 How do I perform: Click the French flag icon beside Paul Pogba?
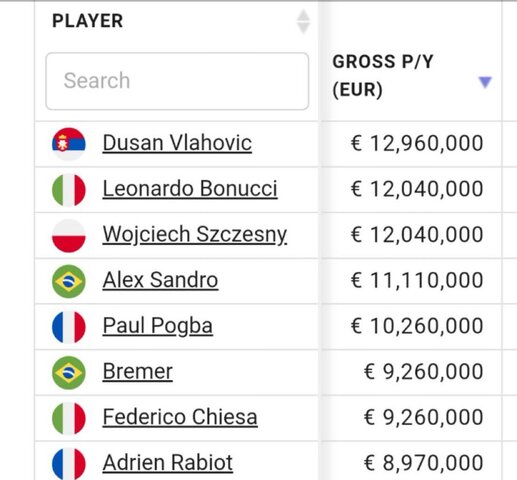tap(69, 327)
